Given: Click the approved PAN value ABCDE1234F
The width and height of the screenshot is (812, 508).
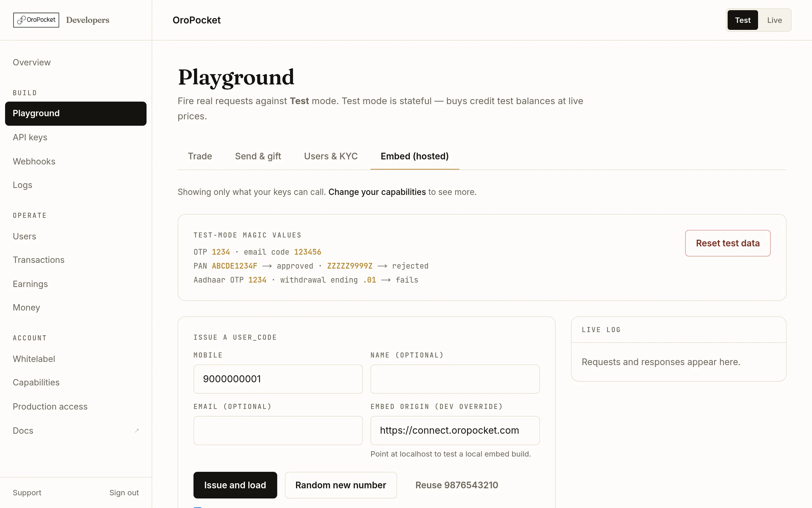Looking at the screenshot, I should point(234,266).
